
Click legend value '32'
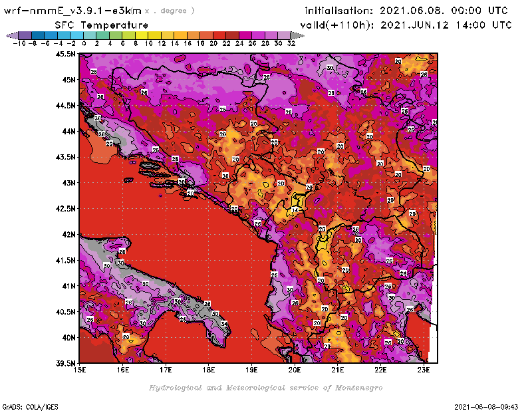click(x=291, y=43)
